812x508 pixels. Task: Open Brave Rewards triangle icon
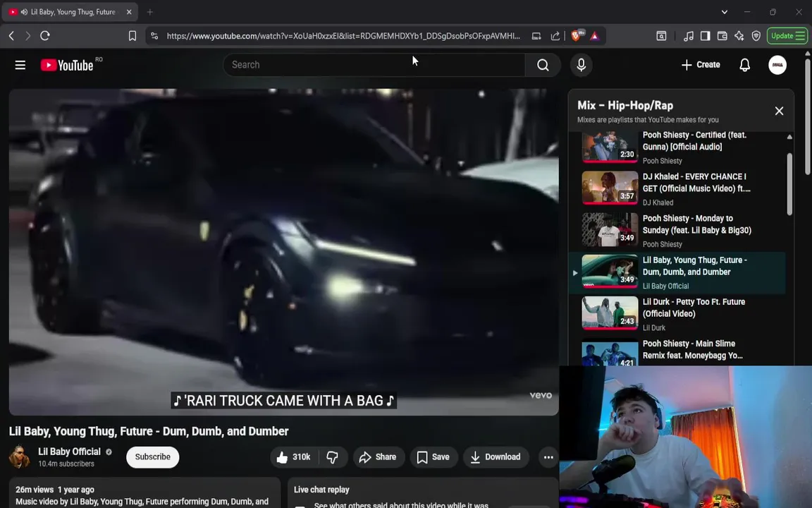coord(594,36)
